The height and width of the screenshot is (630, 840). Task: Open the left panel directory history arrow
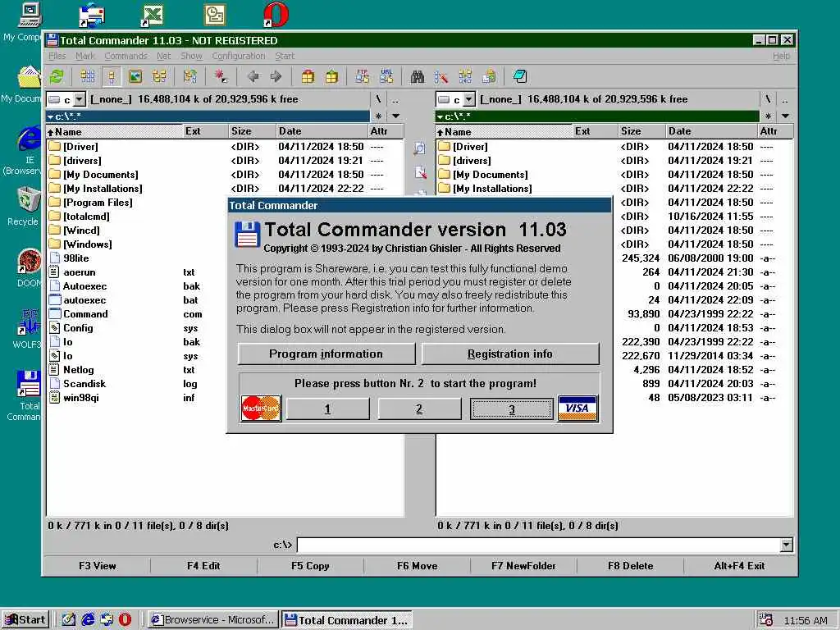(x=396, y=116)
